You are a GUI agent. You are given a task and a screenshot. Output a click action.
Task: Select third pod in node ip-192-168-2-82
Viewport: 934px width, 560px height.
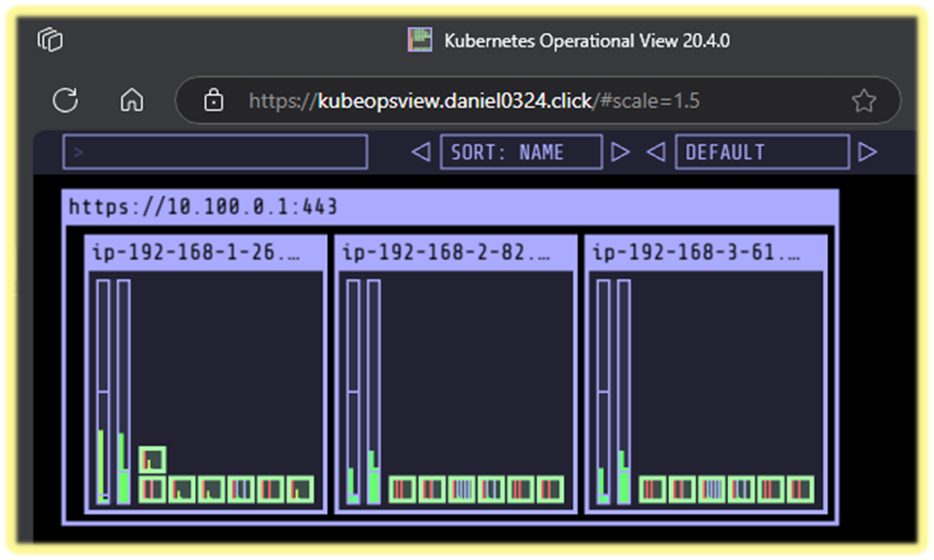click(x=461, y=490)
